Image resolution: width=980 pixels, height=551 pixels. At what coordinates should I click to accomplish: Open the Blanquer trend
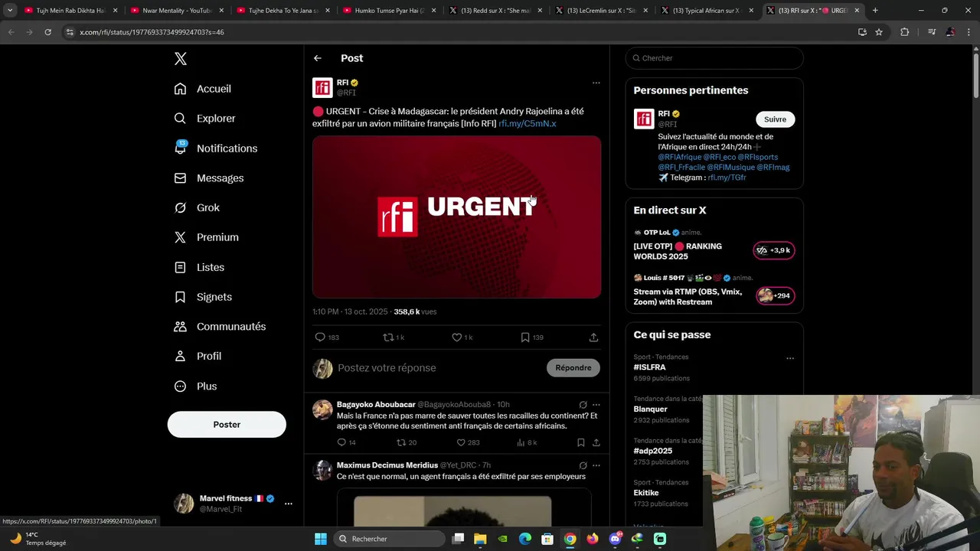click(650, 409)
